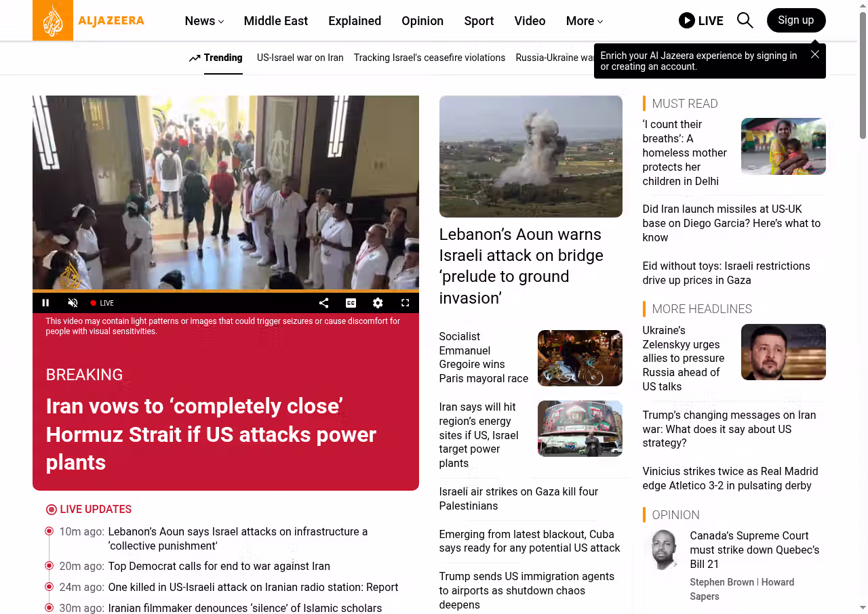Close the sign-in tooltip popup

pyautogui.click(x=814, y=54)
